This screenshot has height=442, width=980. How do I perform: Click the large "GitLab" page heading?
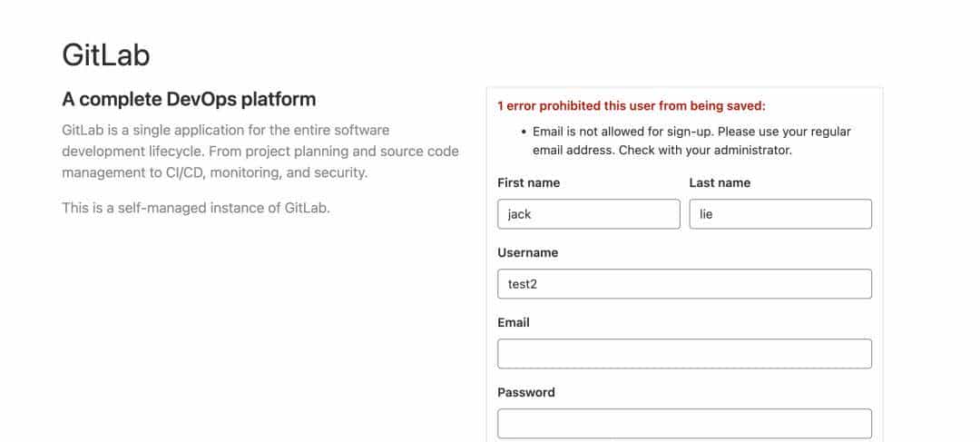coord(105,55)
